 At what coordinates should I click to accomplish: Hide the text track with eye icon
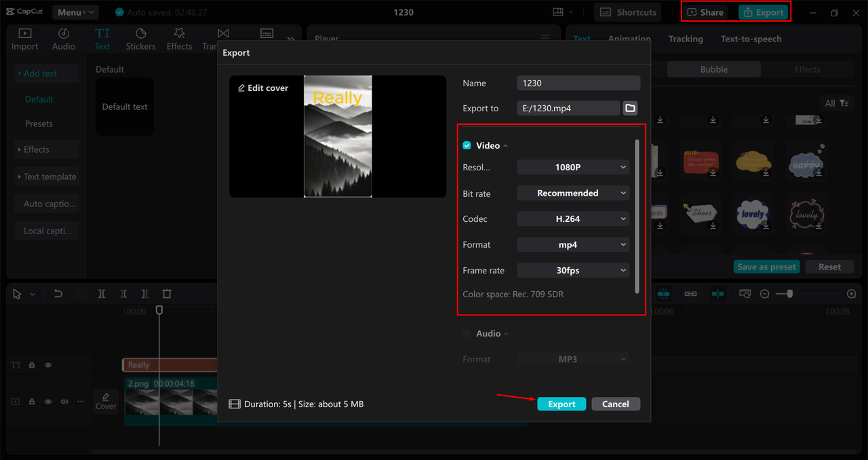point(48,365)
